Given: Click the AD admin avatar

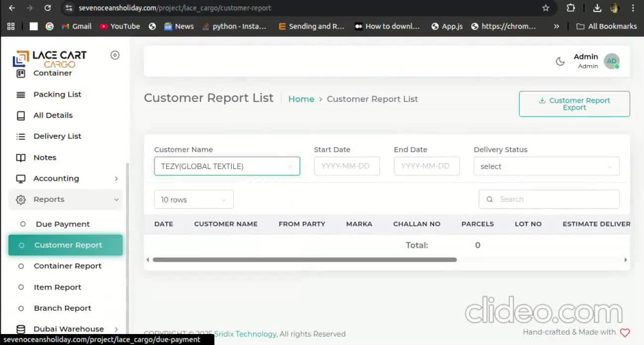Looking at the screenshot, I should click(x=612, y=61).
